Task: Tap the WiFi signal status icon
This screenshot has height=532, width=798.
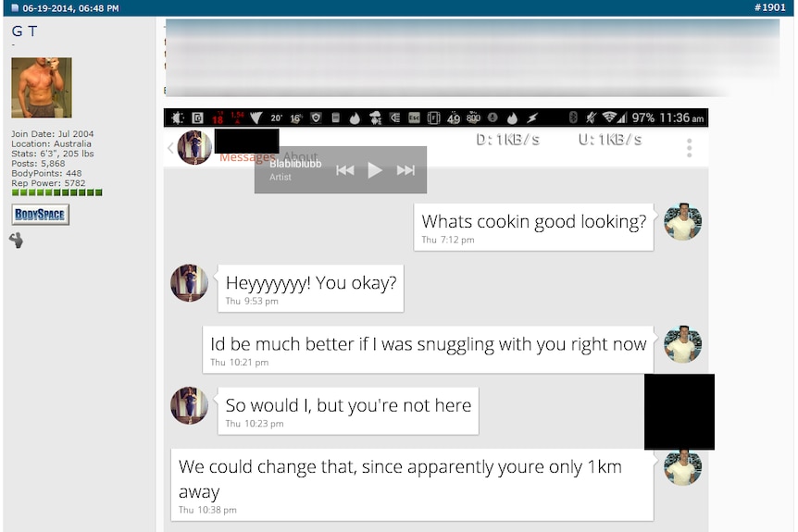Action: pyautogui.click(x=608, y=118)
